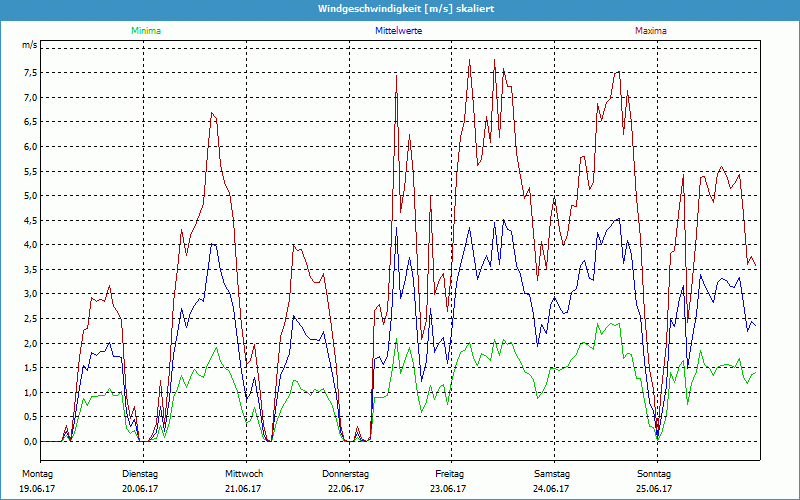The height and width of the screenshot is (500, 800).
Task: Click the green Minima legend label
Action: click(x=146, y=31)
